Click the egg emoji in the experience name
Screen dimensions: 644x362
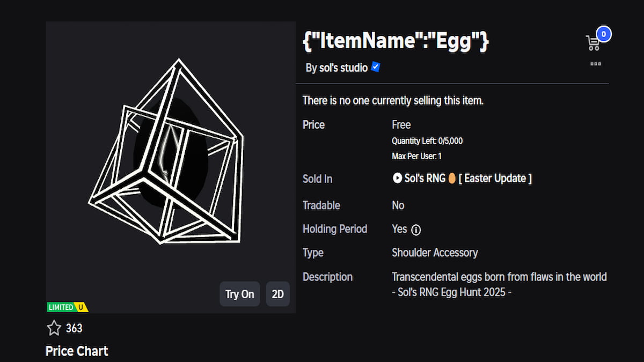pyautogui.click(x=452, y=179)
